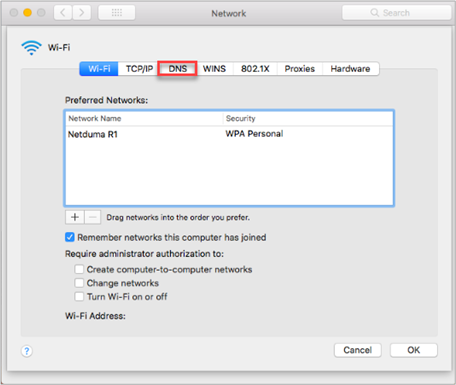This screenshot has width=456, height=385.
Task: Go forward with the right arrow button
Action: pos(82,13)
